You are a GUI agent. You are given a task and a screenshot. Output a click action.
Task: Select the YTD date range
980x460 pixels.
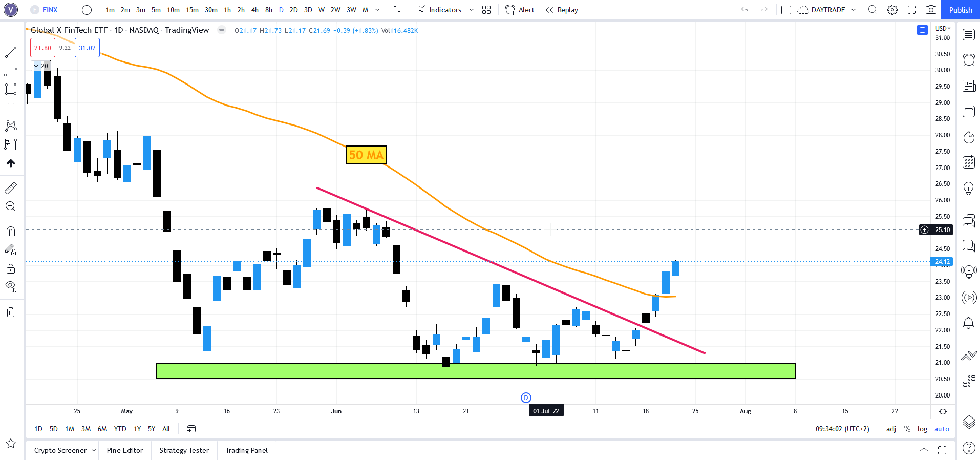(120, 429)
